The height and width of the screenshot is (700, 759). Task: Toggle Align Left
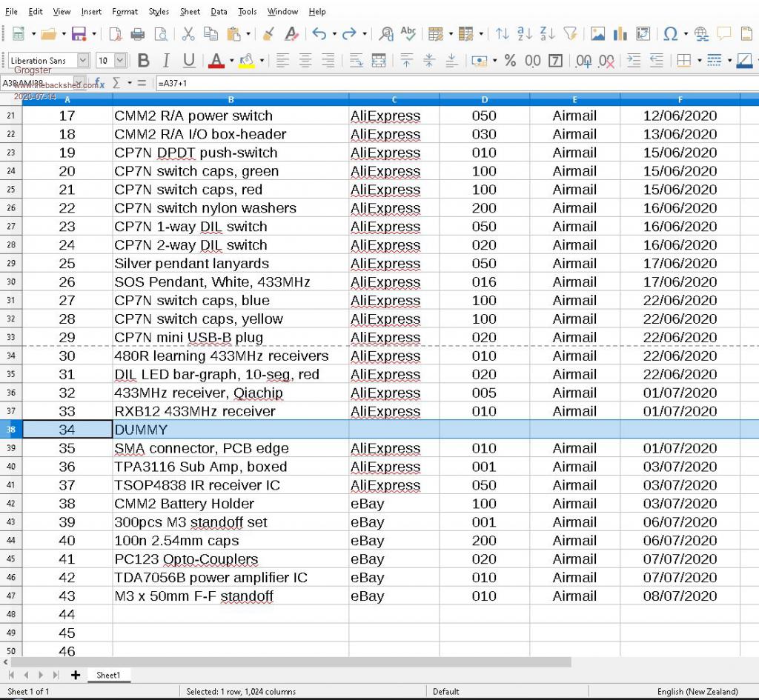pyautogui.click(x=282, y=61)
